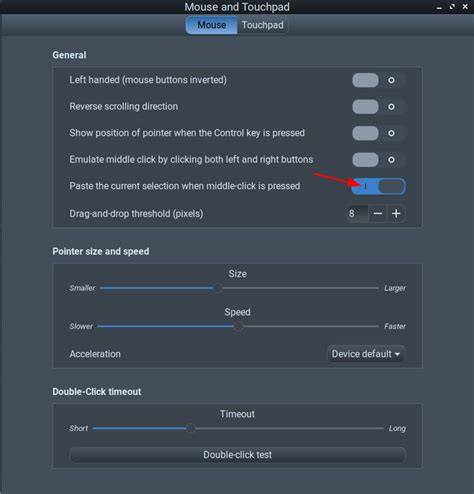Screen dimensions: 474x494
Task: Click the 'Pointer size and speed' heading
Action: (x=101, y=251)
